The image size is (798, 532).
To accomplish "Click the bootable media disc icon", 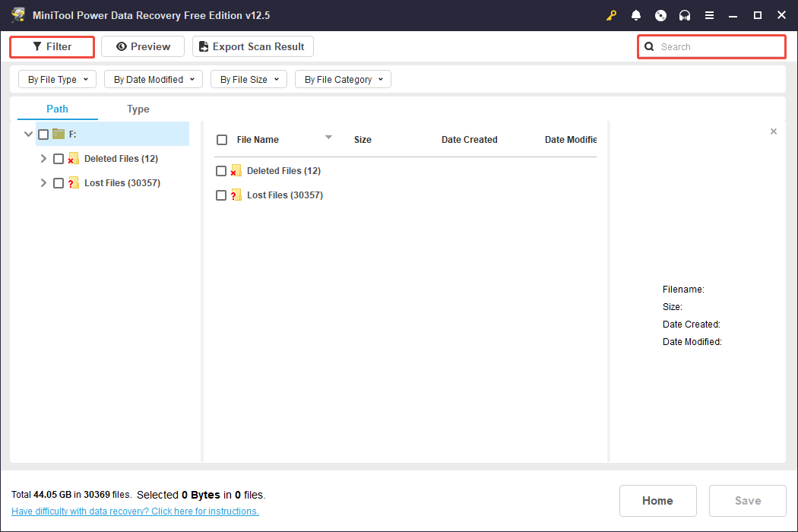I will point(660,15).
